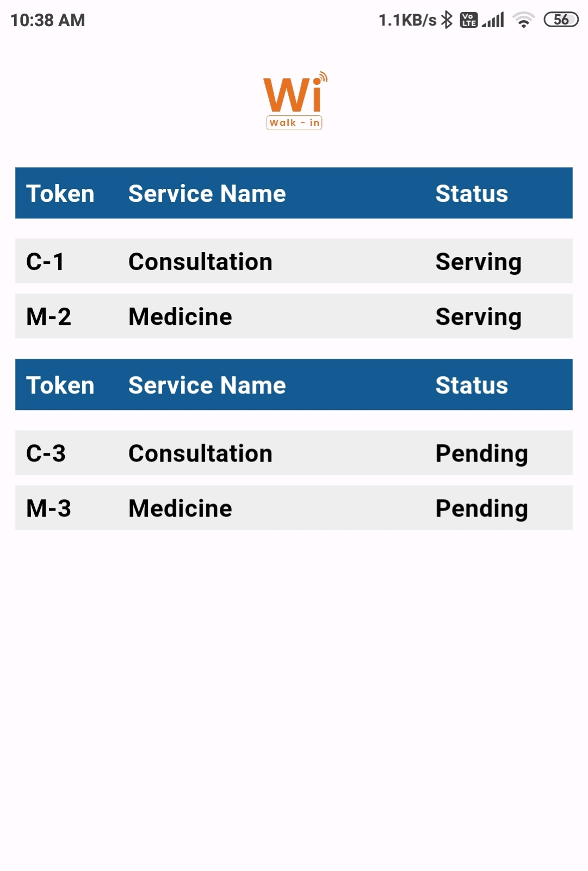Tap the first Service Name header

(x=207, y=194)
